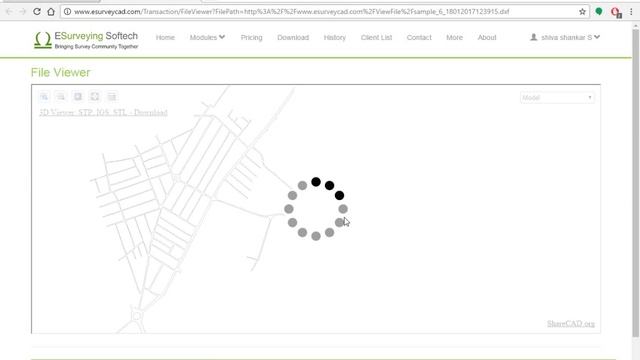Open the History menu item
640x360 pixels.
pos(335,37)
